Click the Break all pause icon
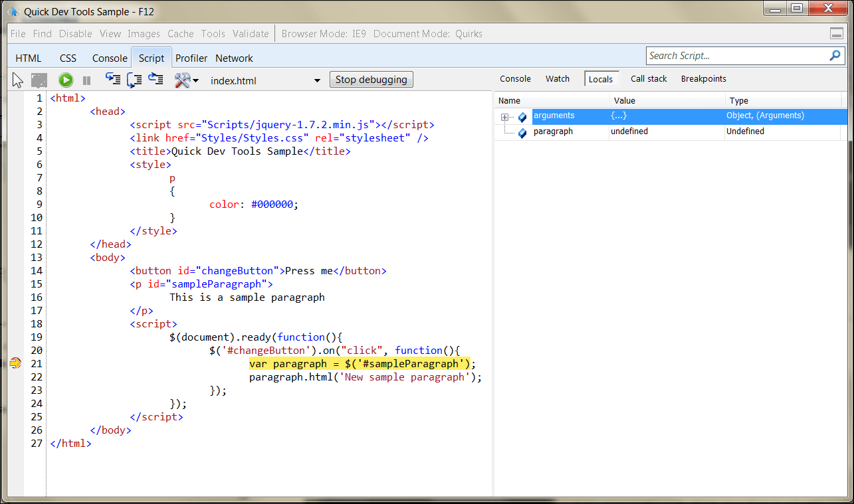Screen dimensions: 854x504 tap(86, 80)
